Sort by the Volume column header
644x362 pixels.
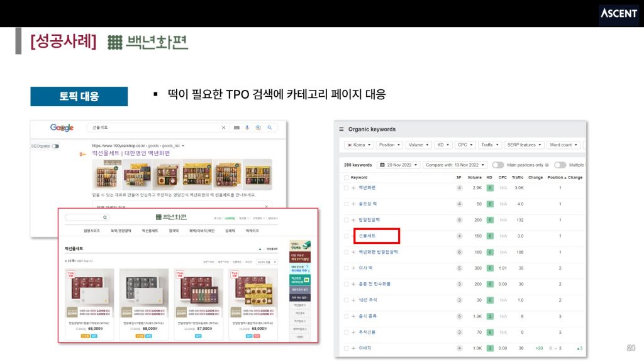[474, 178]
